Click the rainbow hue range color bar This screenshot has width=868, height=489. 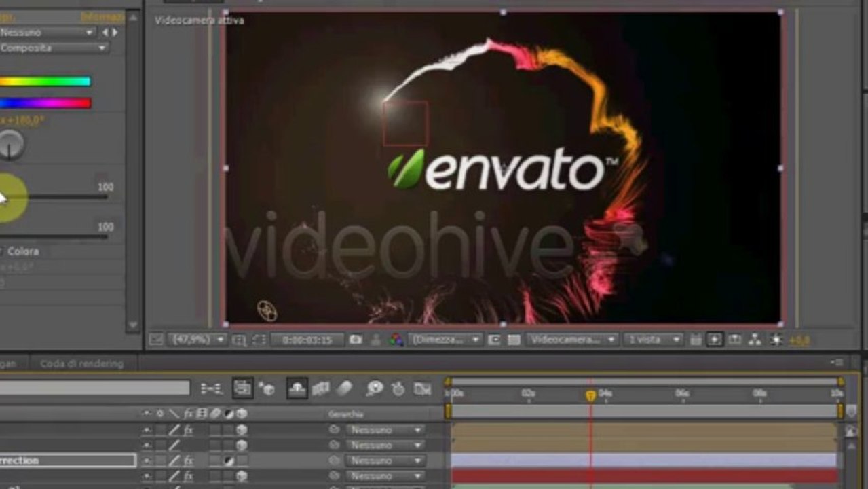point(45,81)
